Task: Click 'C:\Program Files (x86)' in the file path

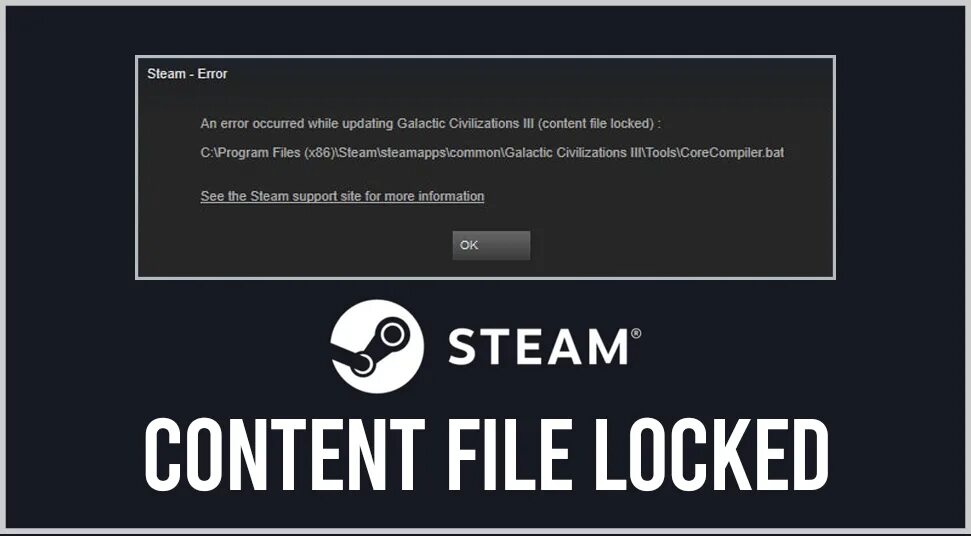Action: [x=267, y=152]
